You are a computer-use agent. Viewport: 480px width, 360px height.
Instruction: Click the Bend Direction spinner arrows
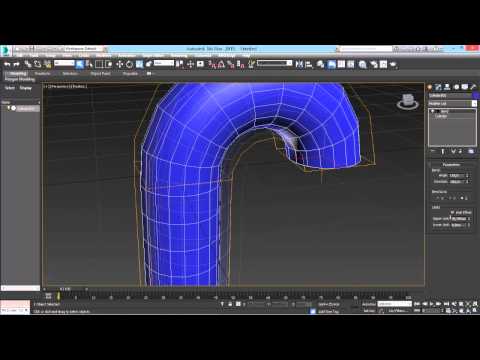(x=467, y=182)
